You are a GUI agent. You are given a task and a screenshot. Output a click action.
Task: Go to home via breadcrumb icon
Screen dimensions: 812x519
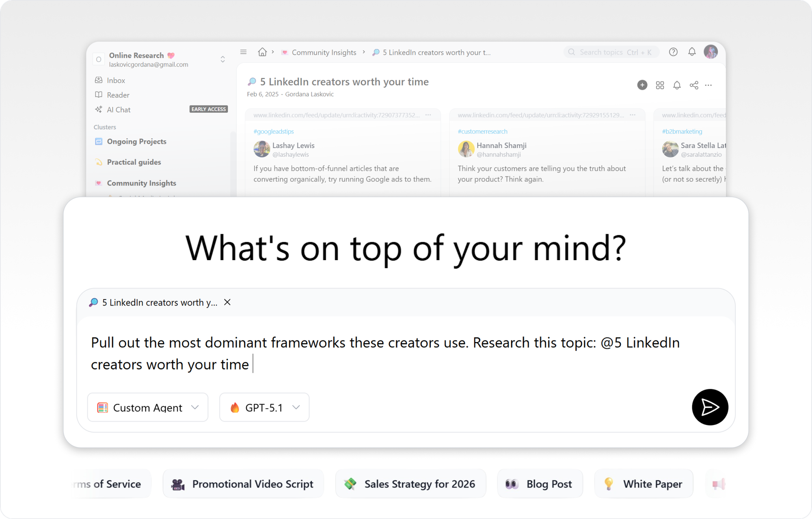262,52
